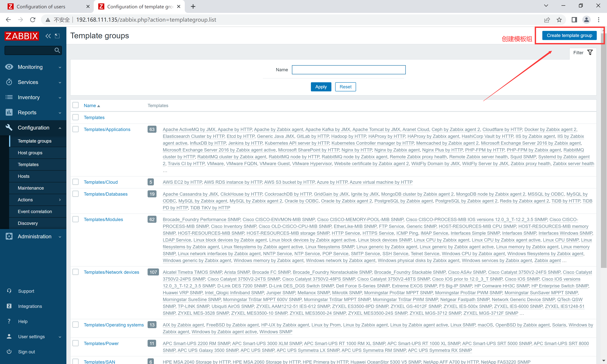Check the Templates group row checkbox
The image size is (607, 364).
pyautogui.click(x=75, y=117)
